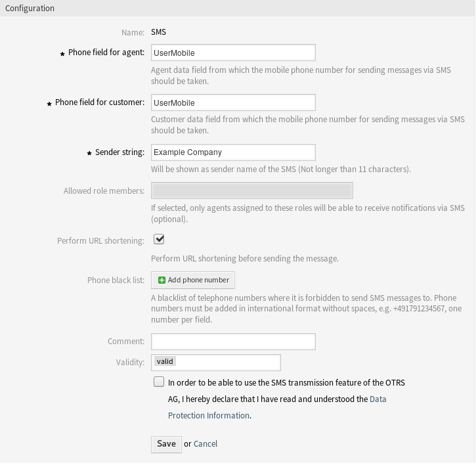Open the Allowed role members dropdown
The height and width of the screenshot is (471, 476).
(x=252, y=191)
